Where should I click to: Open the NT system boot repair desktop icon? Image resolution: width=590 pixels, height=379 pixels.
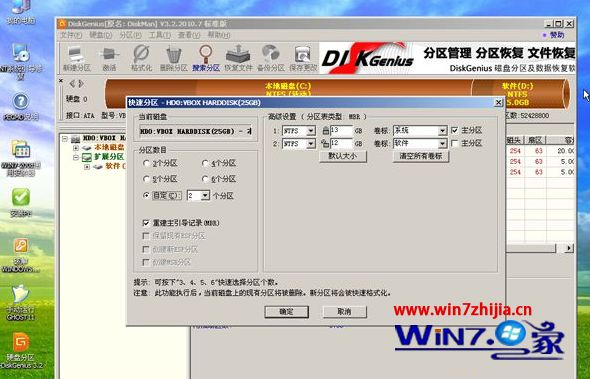coord(21,61)
